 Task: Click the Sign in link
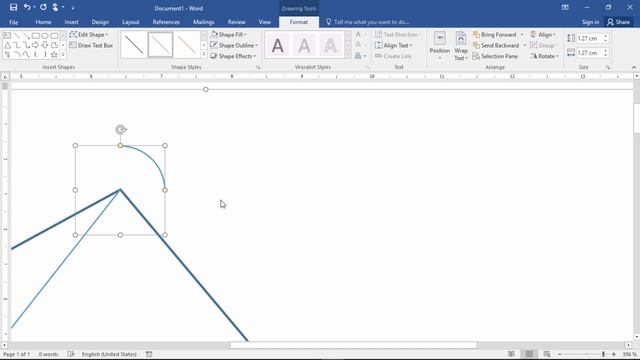pos(590,22)
